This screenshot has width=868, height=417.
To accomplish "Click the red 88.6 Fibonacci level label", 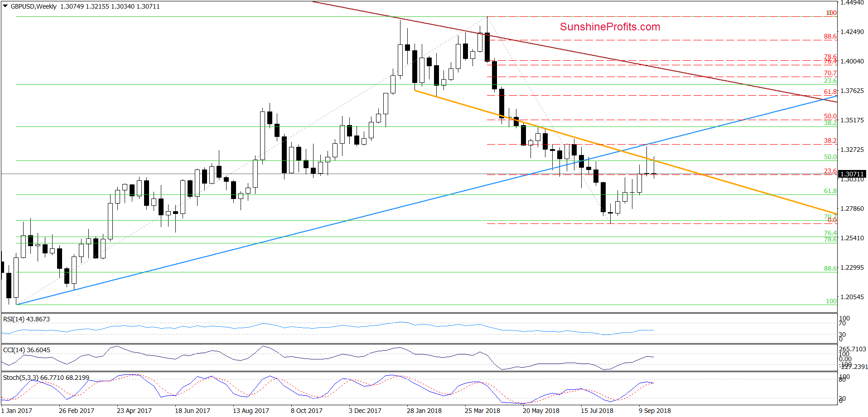I will pos(830,37).
